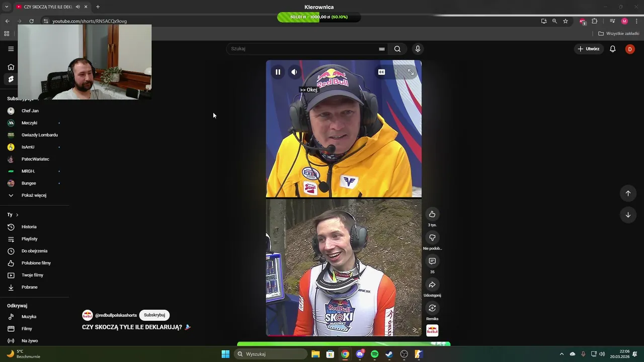This screenshot has width=644, height=362.
Task: Start voice search with microphone icon
Action: [418, 49]
